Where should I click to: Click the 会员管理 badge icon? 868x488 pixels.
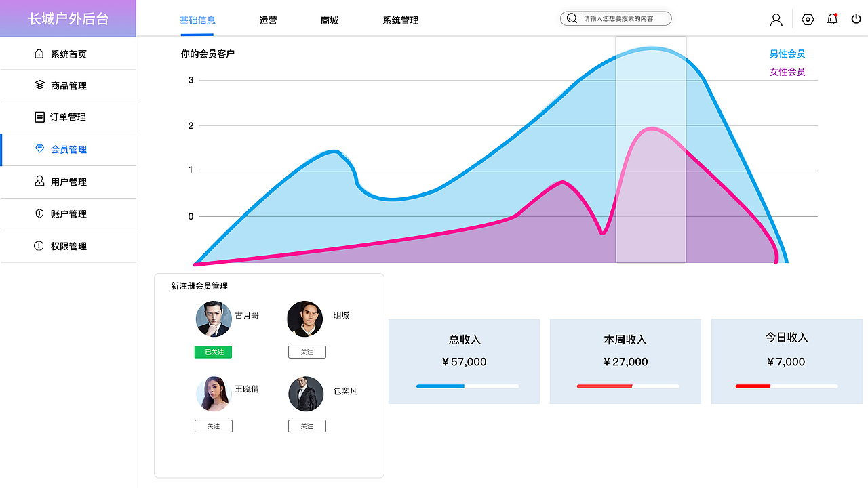(x=39, y=149)
